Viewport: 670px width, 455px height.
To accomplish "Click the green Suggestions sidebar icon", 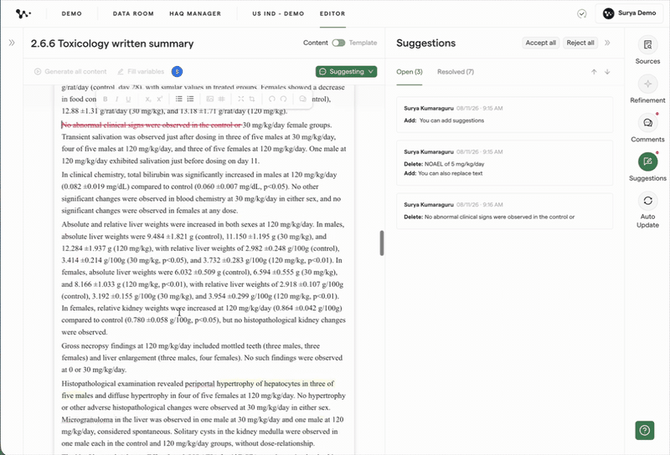I will [647, 161].
